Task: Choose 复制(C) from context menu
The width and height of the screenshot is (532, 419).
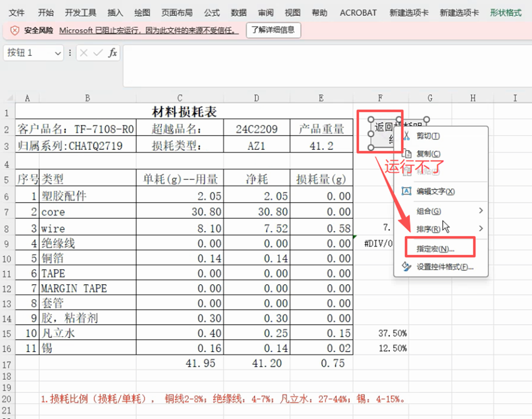Action: click(429, 154)
